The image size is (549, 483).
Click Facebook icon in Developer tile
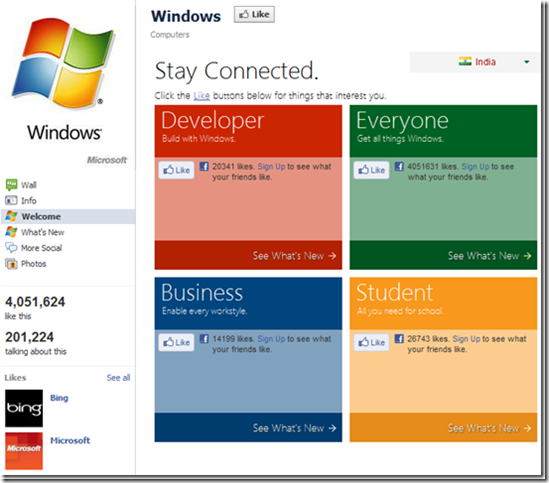tap(204, 166)
